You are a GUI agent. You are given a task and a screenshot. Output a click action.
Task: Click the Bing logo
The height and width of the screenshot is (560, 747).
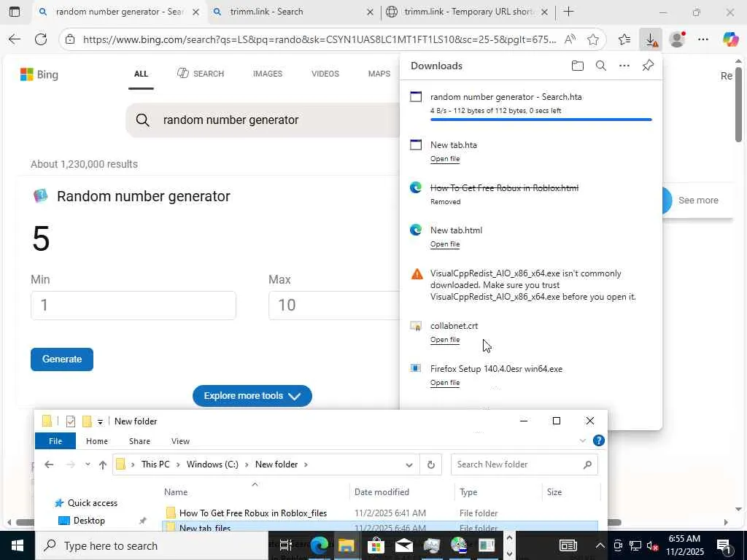pos(39,74)
